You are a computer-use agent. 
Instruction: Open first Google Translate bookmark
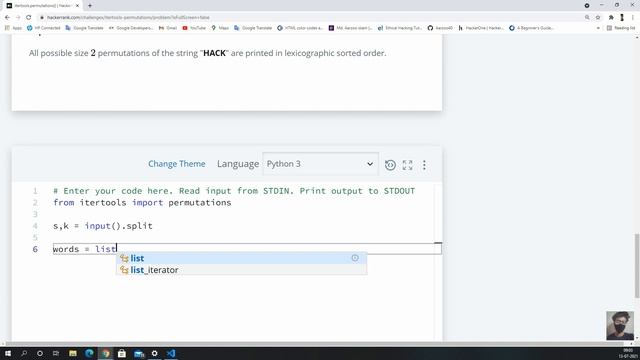[x=84, y=28]
